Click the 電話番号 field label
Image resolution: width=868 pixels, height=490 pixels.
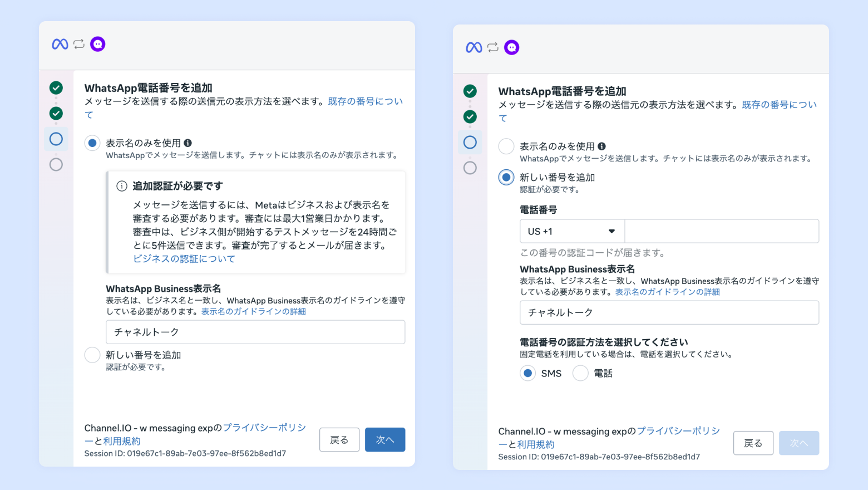[539, 210]
